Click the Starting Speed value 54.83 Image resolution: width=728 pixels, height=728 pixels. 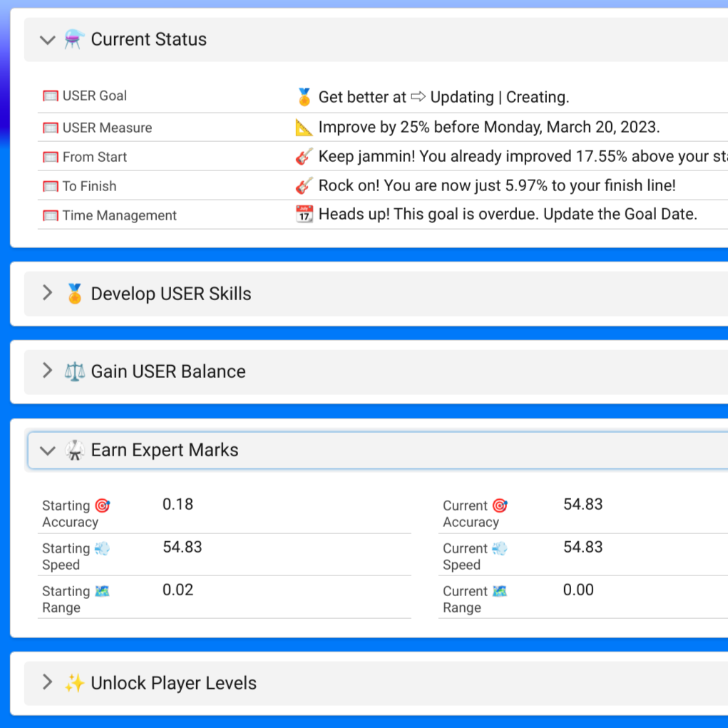[x=183, y=547]
